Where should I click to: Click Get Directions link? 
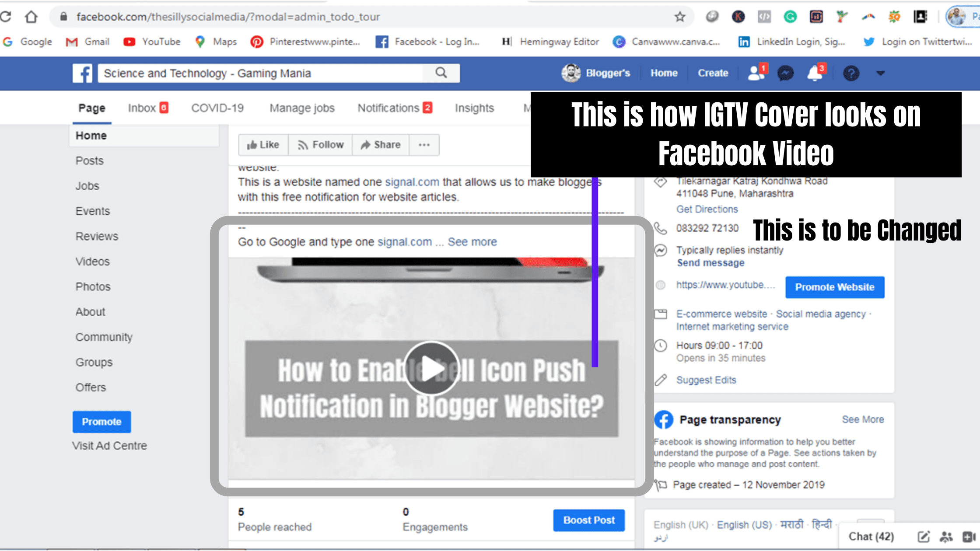click(707, 209)
